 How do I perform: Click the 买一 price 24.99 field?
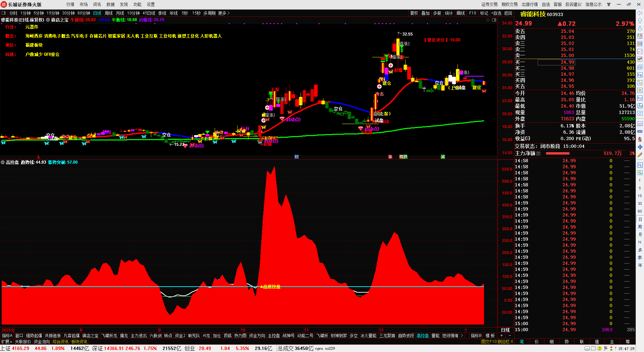(x=556, y=62)
